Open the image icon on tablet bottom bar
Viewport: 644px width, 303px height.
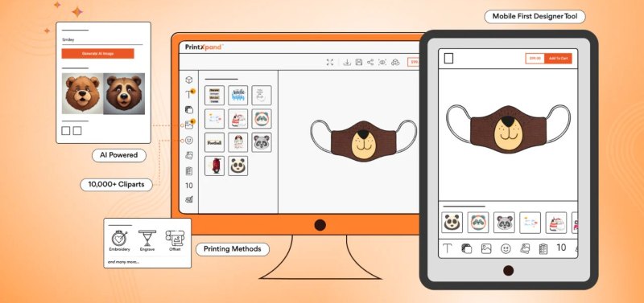click(486, 248)
